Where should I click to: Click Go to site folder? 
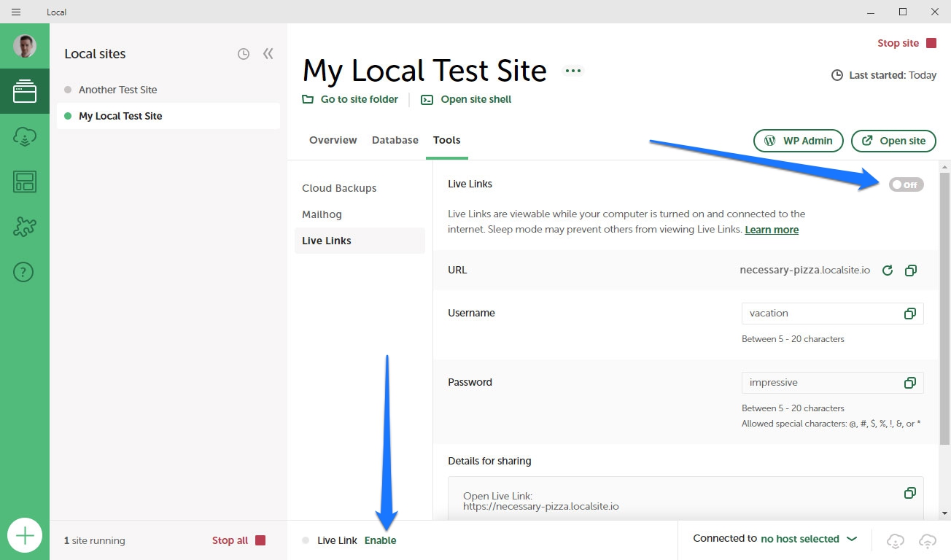click(x=351, y=99)
